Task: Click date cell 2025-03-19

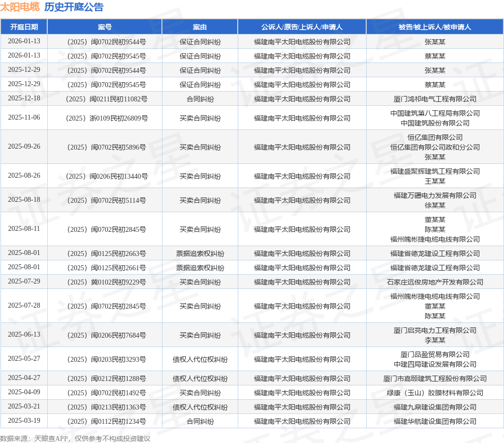Action: click(x=24, y=420)
